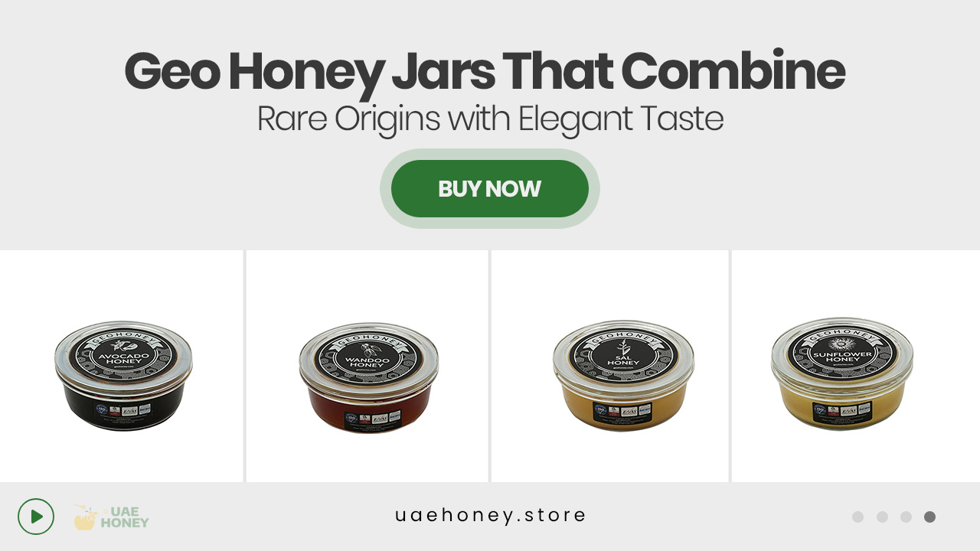Select the first slide indicator dot

click(x=857, y=517)
